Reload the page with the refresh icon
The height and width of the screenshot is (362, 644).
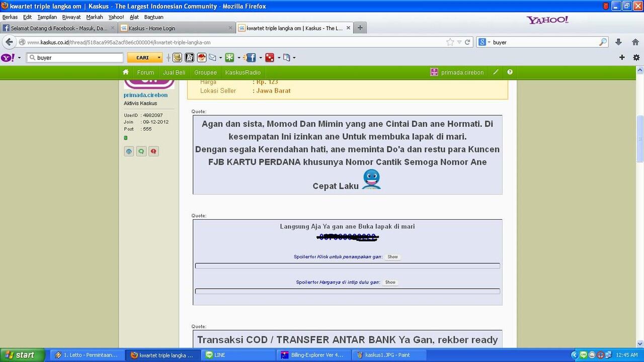(467, 42)
